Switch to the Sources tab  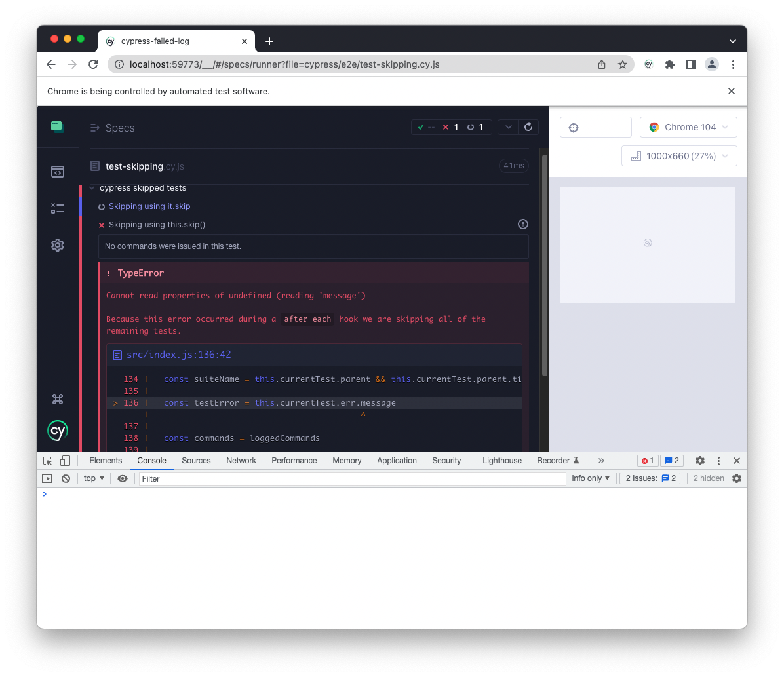click(x=196, y=461)
